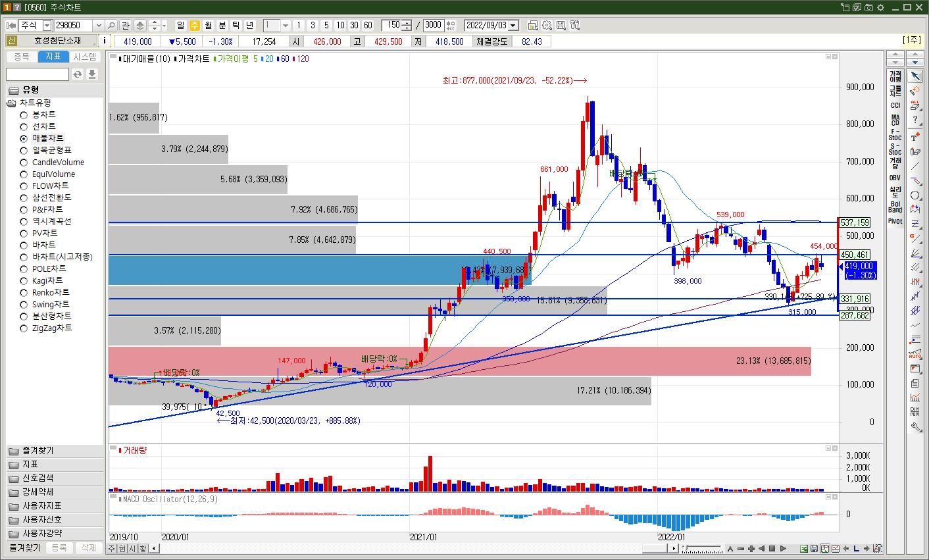
Task: Click the bar count 150 stepper
Action: pos(407,26)
